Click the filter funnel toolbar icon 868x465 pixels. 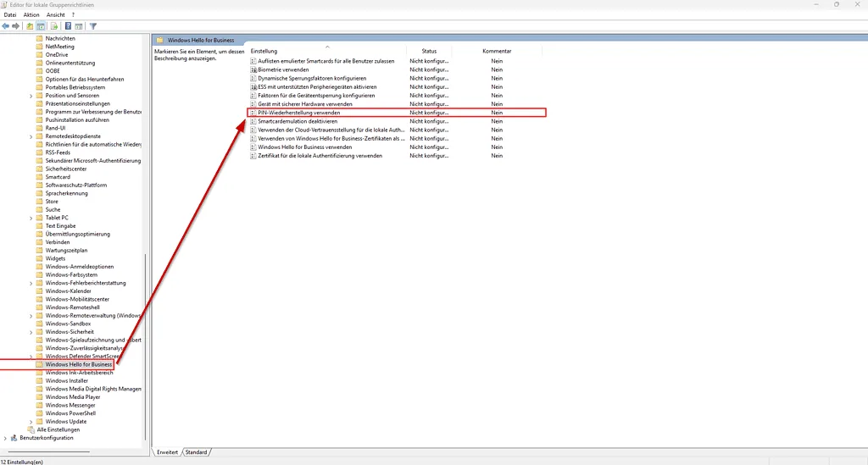[93, 26]
